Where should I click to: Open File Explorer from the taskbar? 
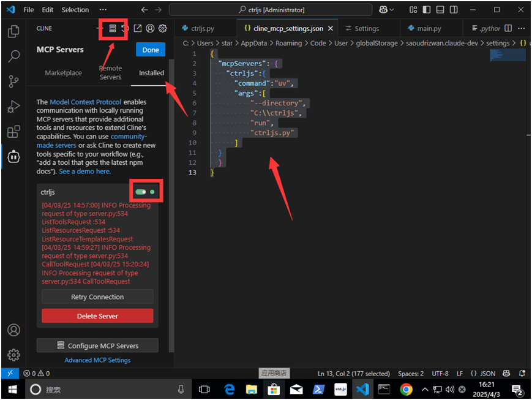252,389
